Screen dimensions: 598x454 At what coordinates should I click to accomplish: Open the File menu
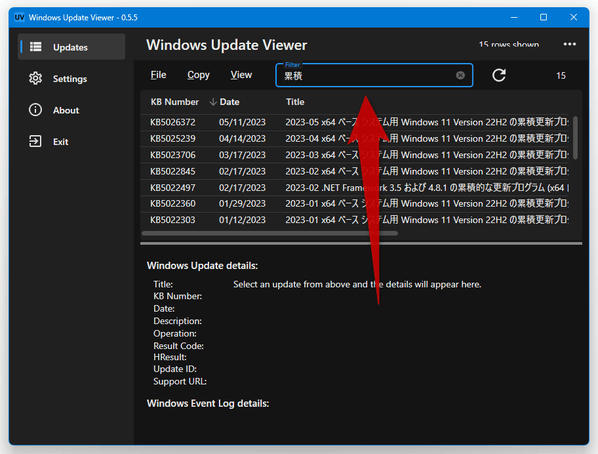158,75
